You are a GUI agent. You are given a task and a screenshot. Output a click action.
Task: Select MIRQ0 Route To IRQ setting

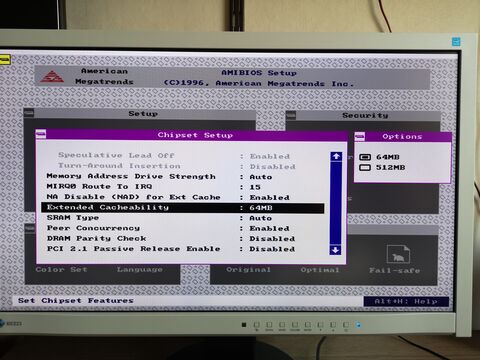tap(183, 187)
